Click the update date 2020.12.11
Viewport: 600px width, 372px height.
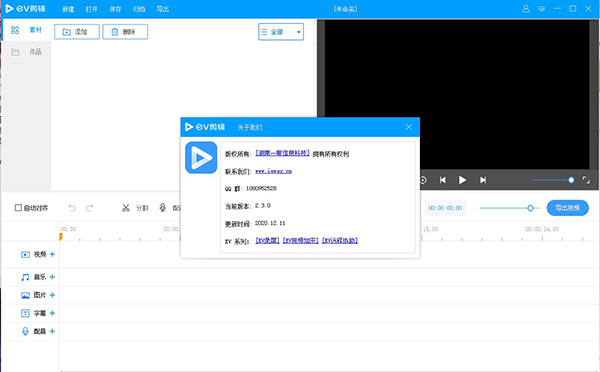tap(270, 223)
